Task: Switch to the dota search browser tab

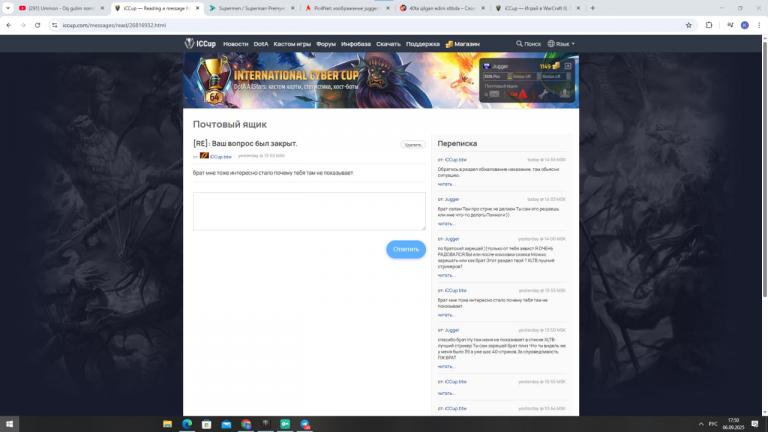Action: point(442,8)
